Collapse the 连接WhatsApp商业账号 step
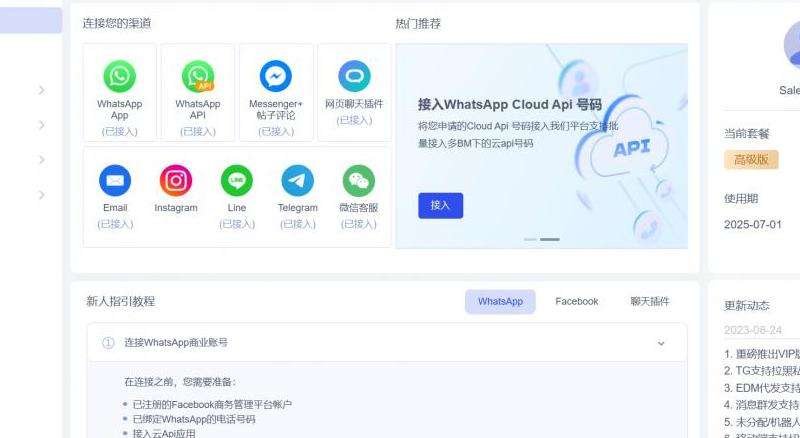The width and height of the screenshot is (800, 438). click(x=661, y=343)
